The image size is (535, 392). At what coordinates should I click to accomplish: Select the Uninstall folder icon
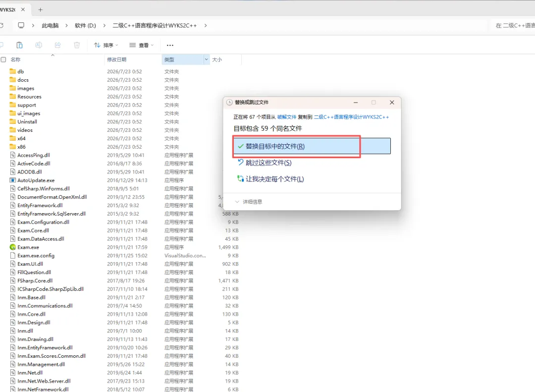tap(12, 121)
